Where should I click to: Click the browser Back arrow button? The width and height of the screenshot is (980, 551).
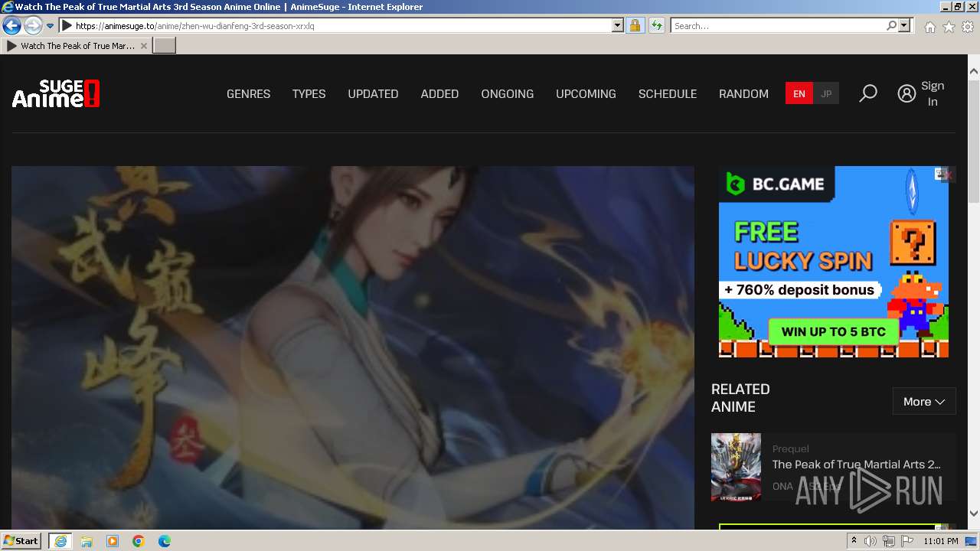click(x=11, y=25)
